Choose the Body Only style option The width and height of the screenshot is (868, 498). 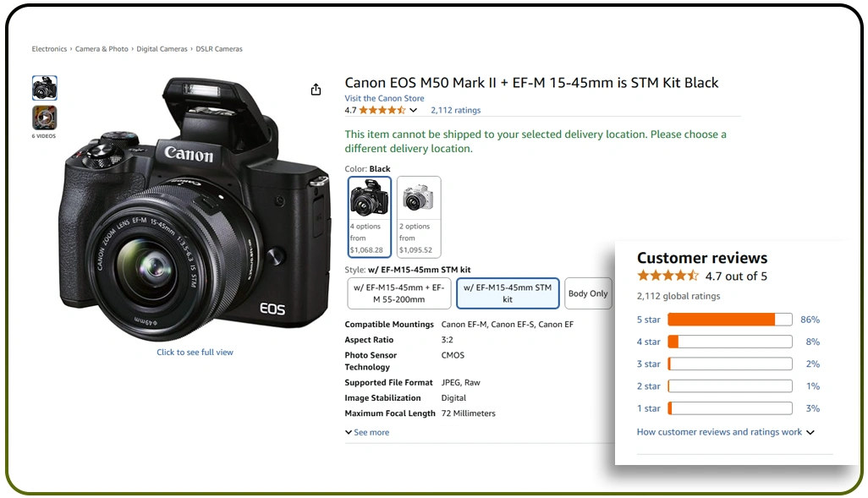coord(587,293)
